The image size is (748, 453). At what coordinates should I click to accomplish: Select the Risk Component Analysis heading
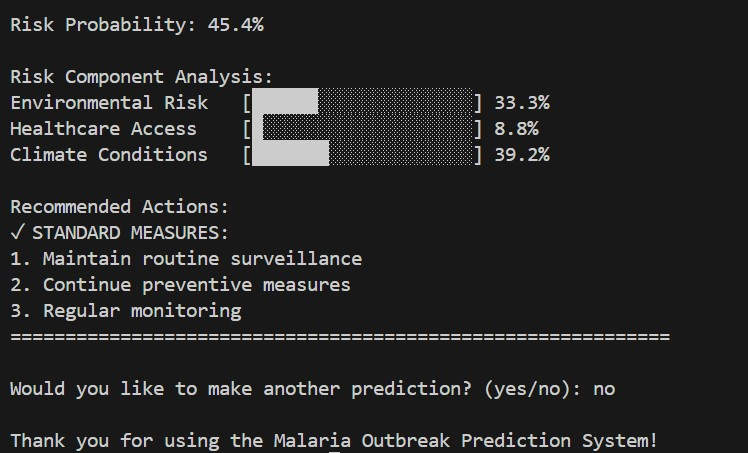(141, 77)
